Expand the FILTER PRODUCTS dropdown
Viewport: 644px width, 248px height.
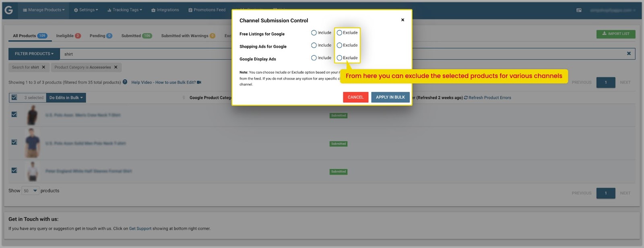(34, 54)
